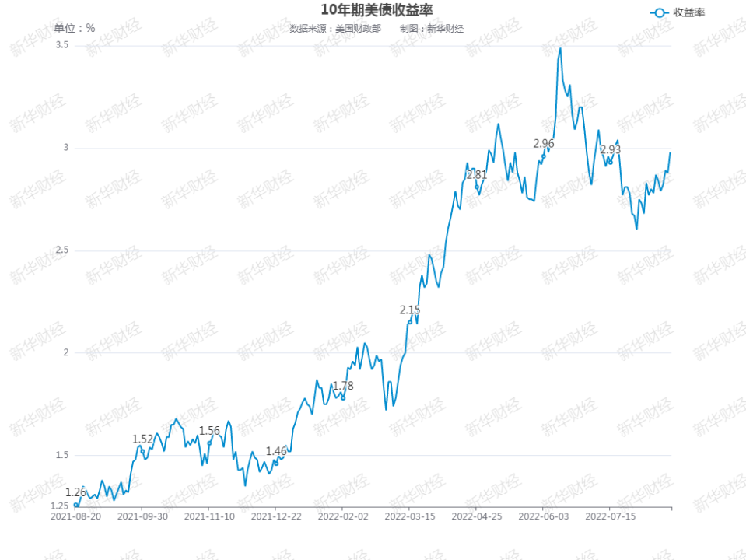Select the 1.52 data point label
Viewport: 746px width, 560px height.
tap(143, 439)
